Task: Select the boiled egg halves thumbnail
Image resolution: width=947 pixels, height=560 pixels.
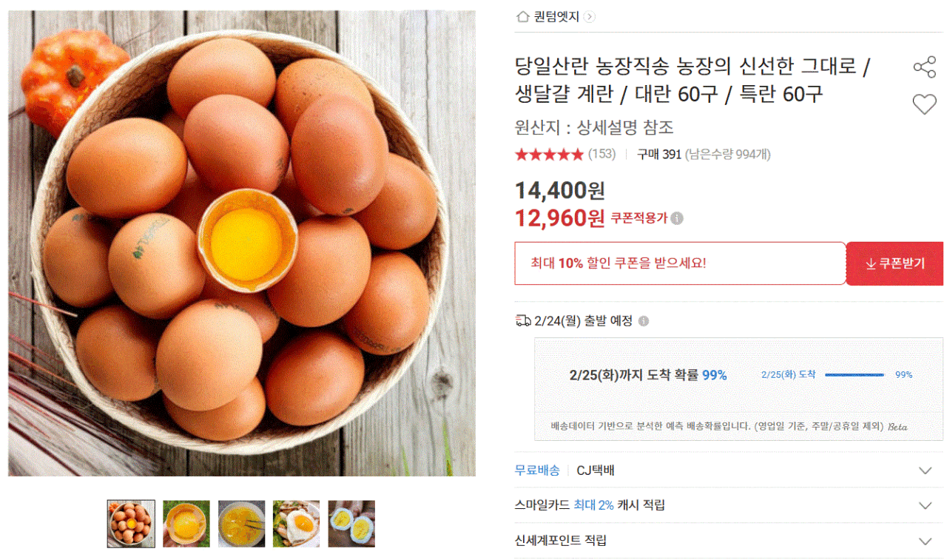Action: (x=351, y=524)
